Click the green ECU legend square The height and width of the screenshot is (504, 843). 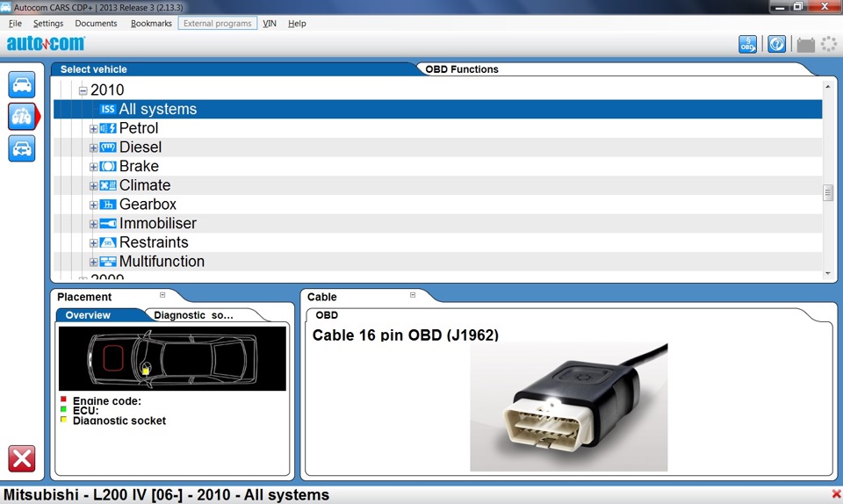[63, 409]
